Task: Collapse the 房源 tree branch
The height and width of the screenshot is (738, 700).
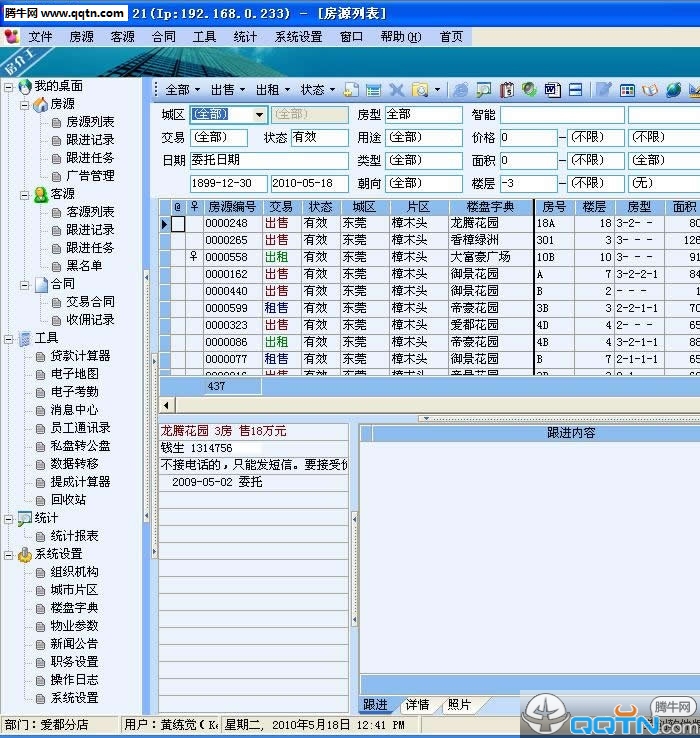Action: tap(24, 105)
